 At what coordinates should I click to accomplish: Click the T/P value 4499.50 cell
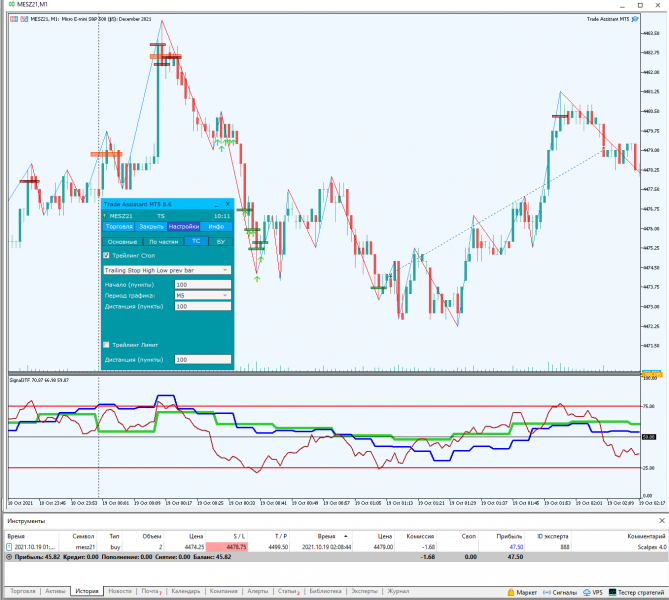pos(278,547)
